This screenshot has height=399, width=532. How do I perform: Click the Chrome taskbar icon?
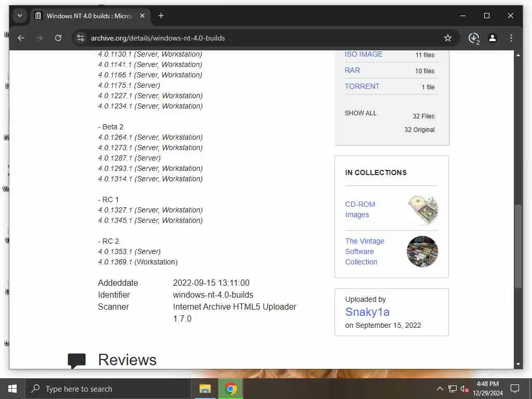231,389
